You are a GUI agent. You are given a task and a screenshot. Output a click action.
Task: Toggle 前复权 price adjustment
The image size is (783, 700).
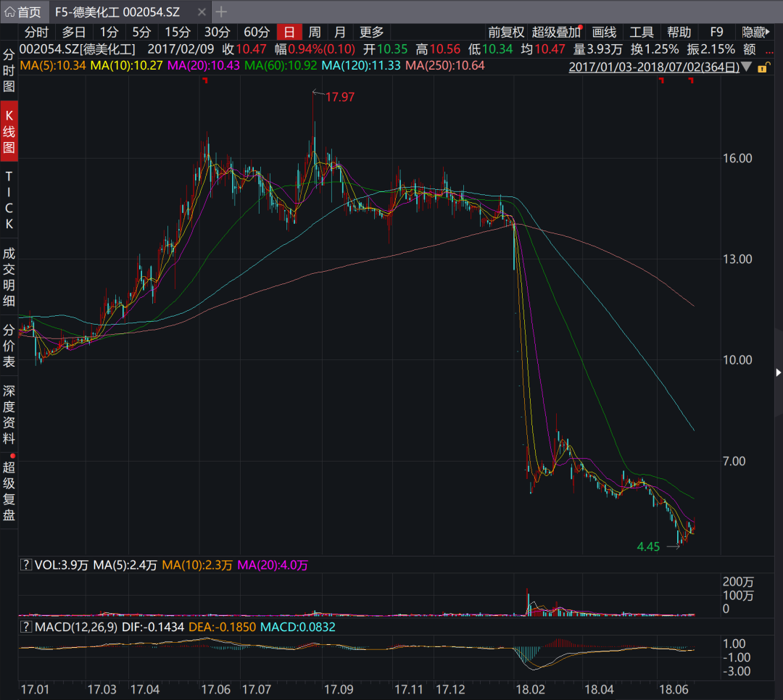(505, 32)
